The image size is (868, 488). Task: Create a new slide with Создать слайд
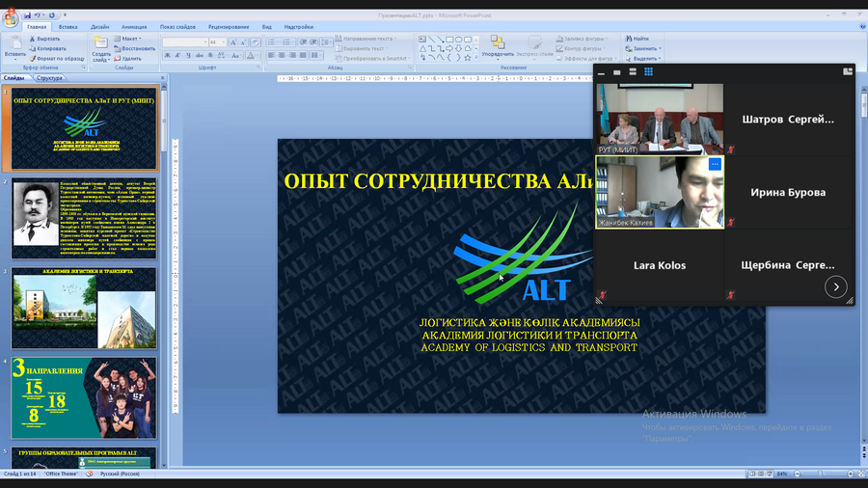coord(100,49)
